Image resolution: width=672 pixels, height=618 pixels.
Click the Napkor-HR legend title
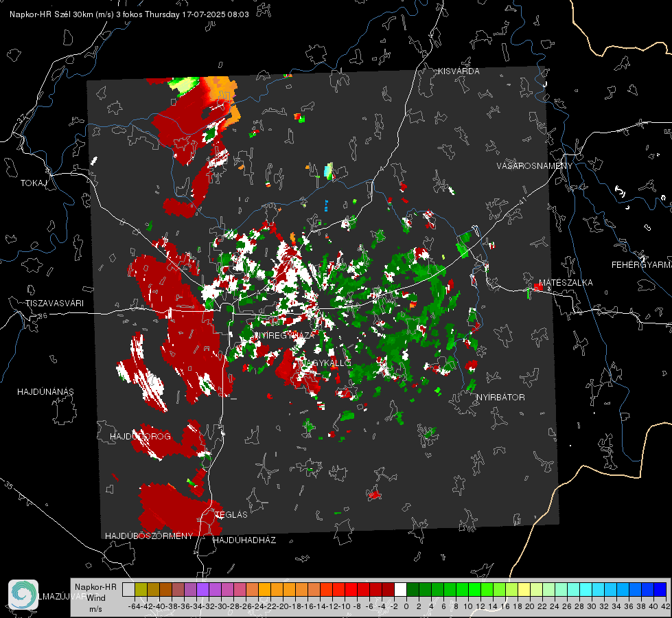tap(95, 587)
